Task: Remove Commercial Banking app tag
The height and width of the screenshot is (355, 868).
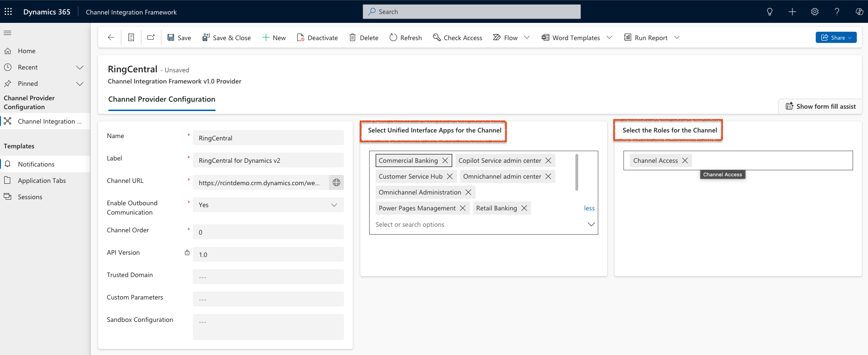Action: tap(445, 160)
